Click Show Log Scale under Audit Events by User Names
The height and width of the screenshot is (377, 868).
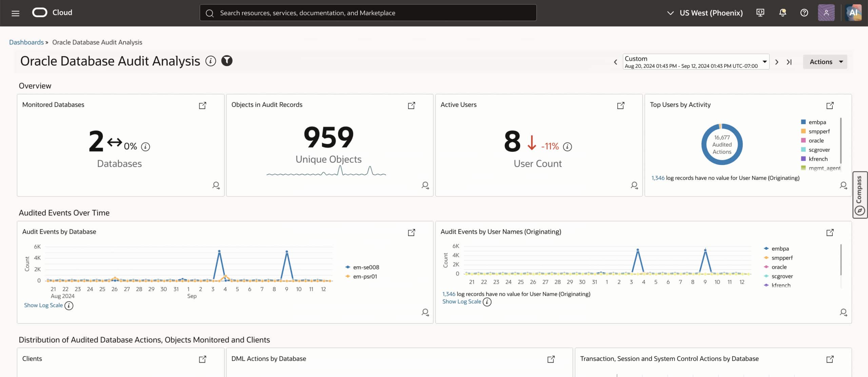462,302
